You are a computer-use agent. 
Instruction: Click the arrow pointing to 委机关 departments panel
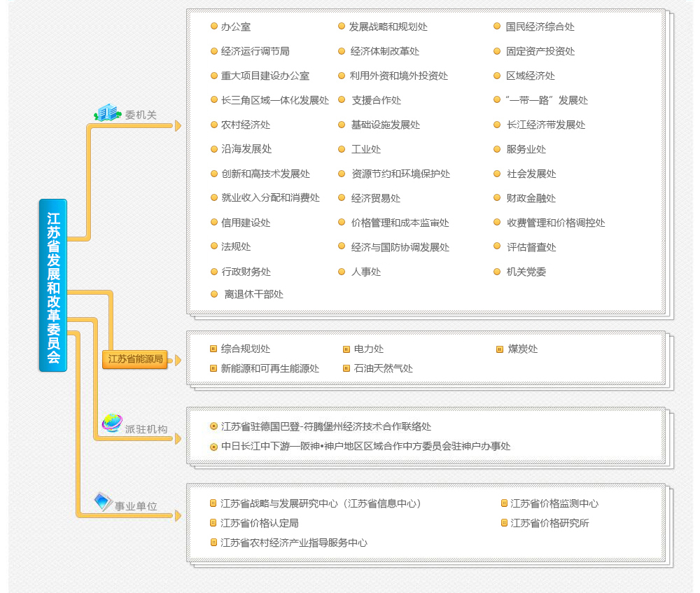(x=178, y=126)
